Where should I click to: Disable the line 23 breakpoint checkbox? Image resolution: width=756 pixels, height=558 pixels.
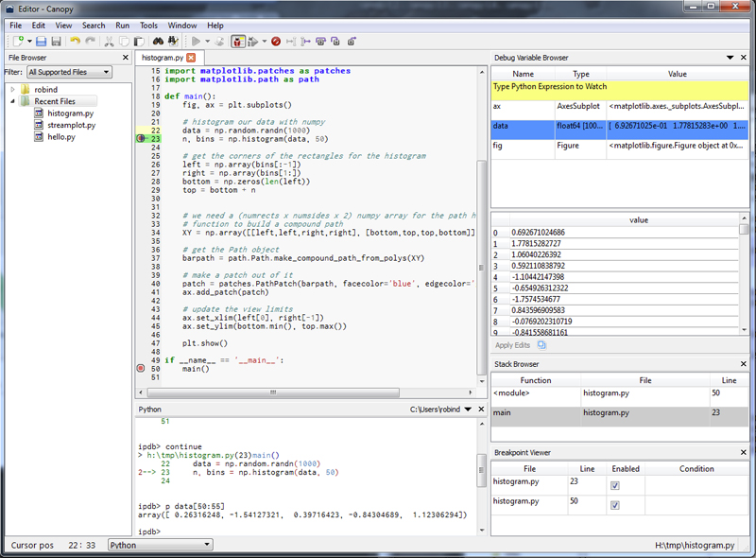615,485
